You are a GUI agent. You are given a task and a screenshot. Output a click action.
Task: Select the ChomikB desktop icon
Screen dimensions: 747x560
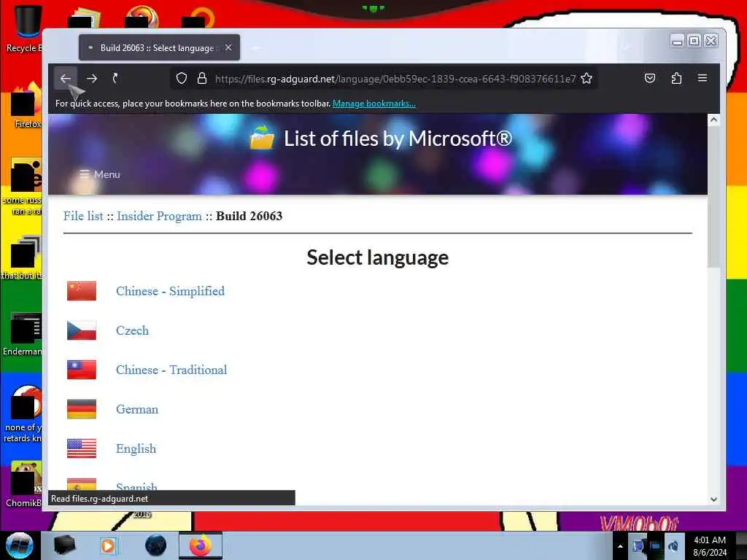tap(24, 484)
